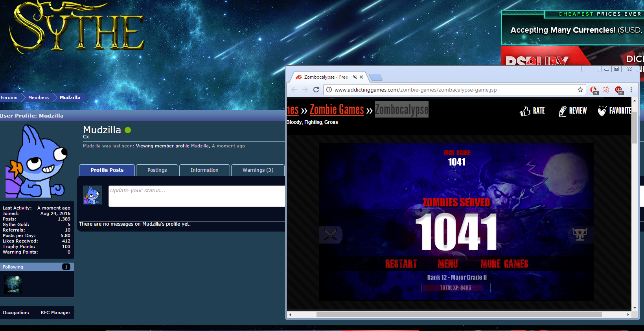
Task: Click MENU in the game
Action: pos(448,264)
